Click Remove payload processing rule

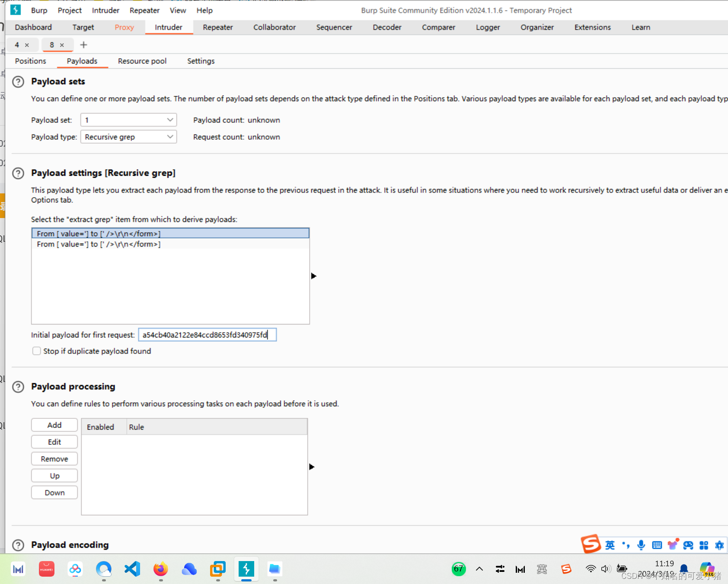tap(54, 459)
